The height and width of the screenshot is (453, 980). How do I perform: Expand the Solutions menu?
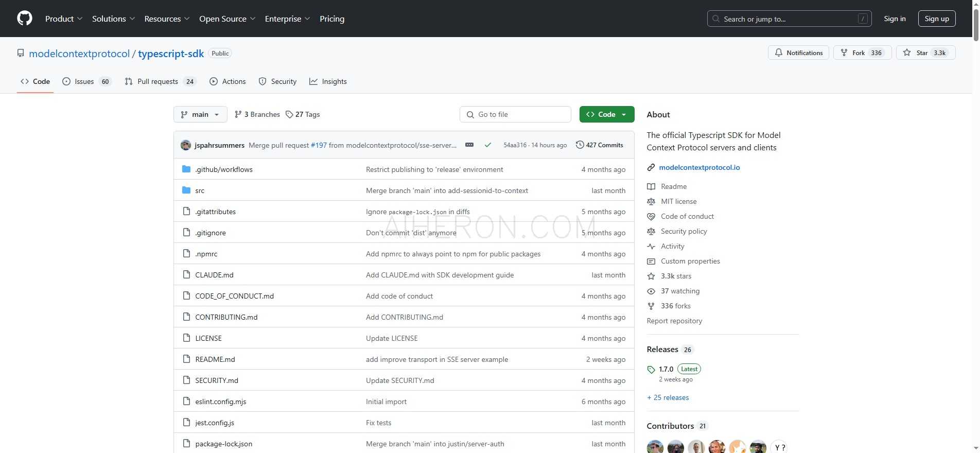113,19
